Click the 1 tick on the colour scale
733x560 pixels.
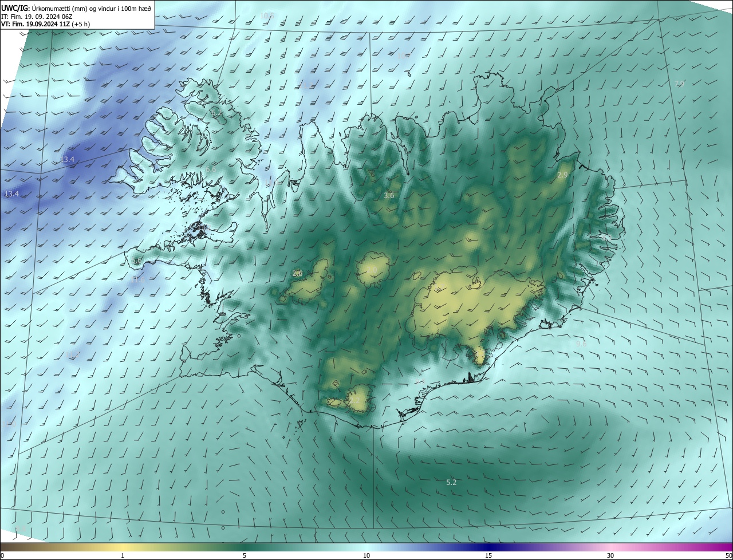tap(123, 556)
